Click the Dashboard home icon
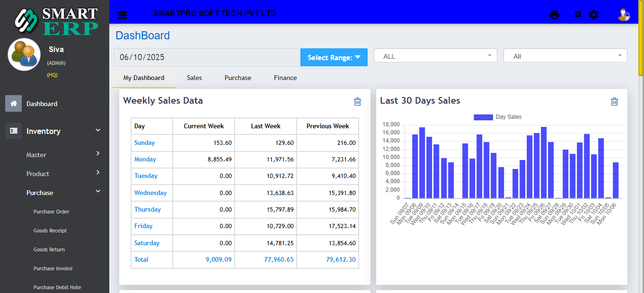 [13, 104]
